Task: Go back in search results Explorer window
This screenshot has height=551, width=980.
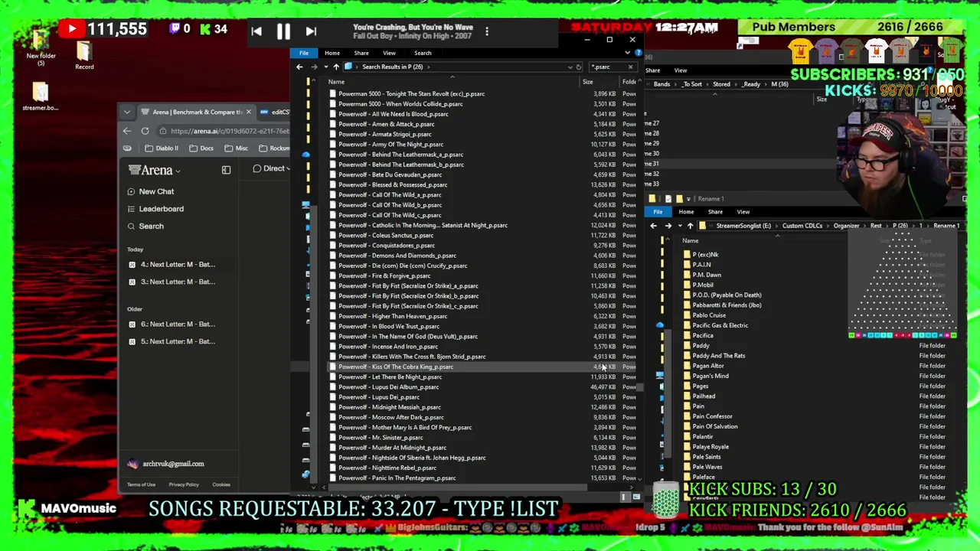Action: coord(299,67)
